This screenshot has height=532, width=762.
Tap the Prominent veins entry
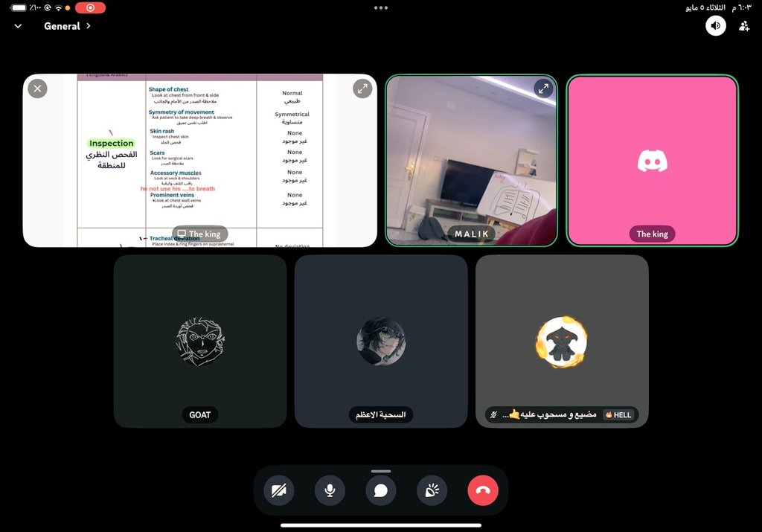coord(172,195)
